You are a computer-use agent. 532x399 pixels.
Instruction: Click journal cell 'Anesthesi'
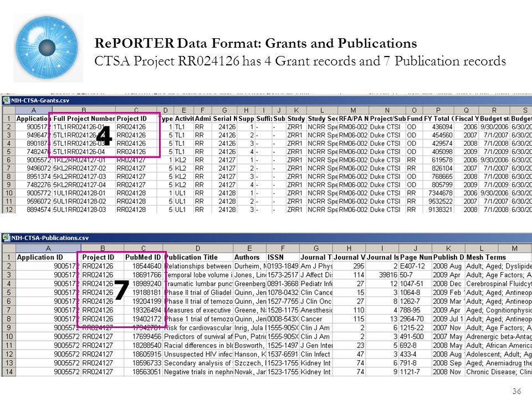click(316, 310)
